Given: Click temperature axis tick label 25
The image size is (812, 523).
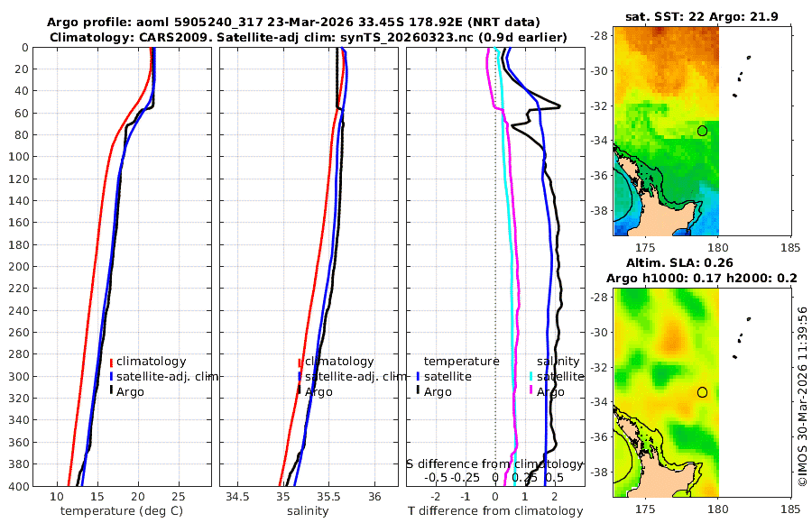Looking at the screenshot, I should (x=178, y=497).
